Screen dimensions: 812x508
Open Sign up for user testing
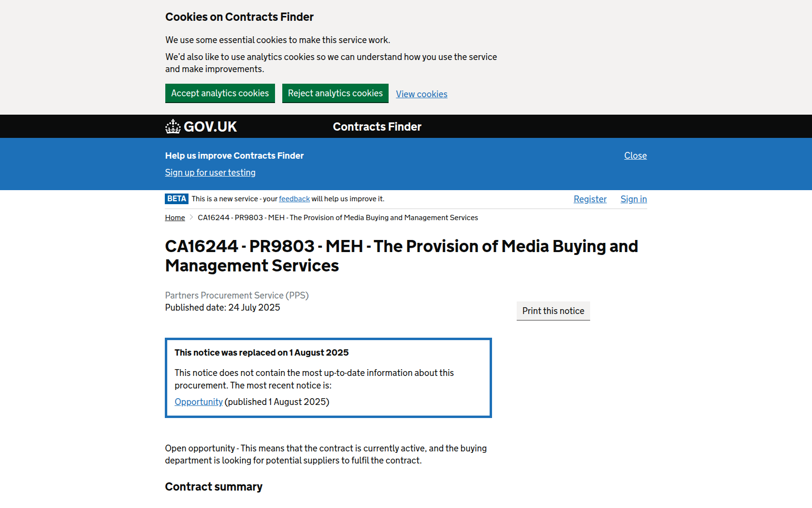210,173
